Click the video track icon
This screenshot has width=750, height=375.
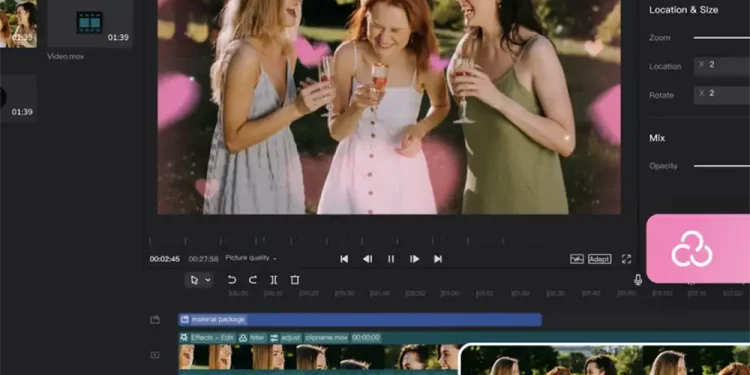[x=154, y=355]
